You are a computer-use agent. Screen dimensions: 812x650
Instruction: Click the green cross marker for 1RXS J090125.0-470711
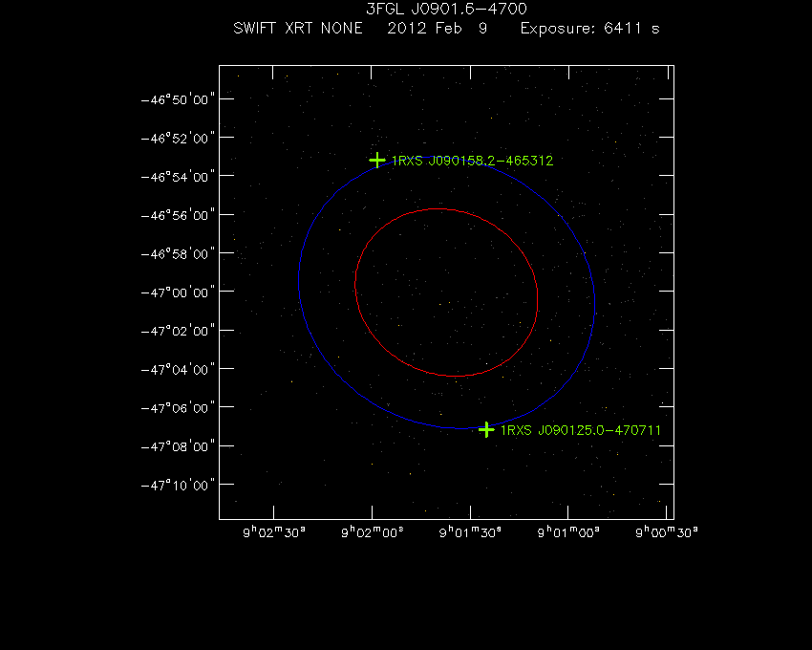point(485,430)
